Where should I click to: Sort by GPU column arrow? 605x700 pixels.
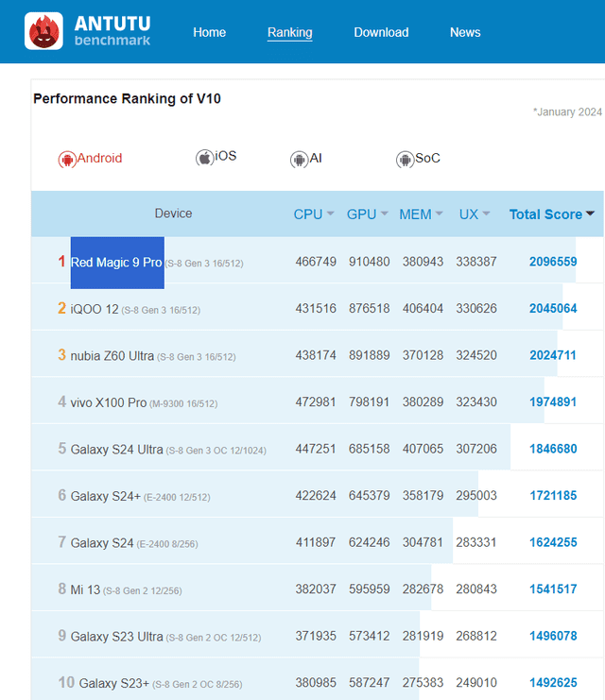pos(384,213)
